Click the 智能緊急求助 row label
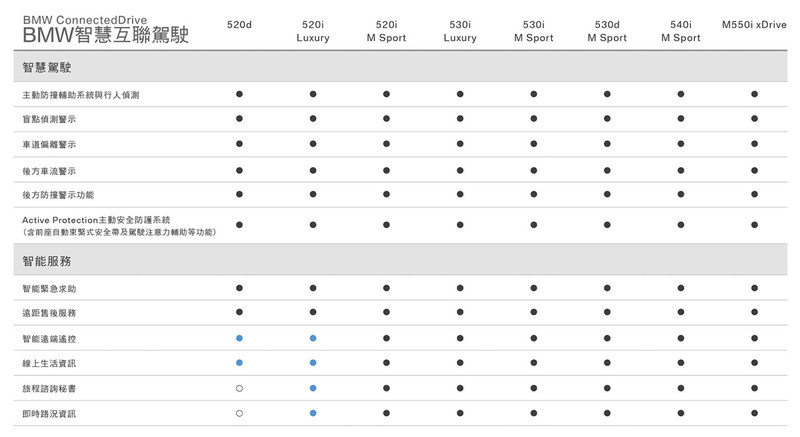This screenshot has height=437, width=800. [x=49, y=289]
